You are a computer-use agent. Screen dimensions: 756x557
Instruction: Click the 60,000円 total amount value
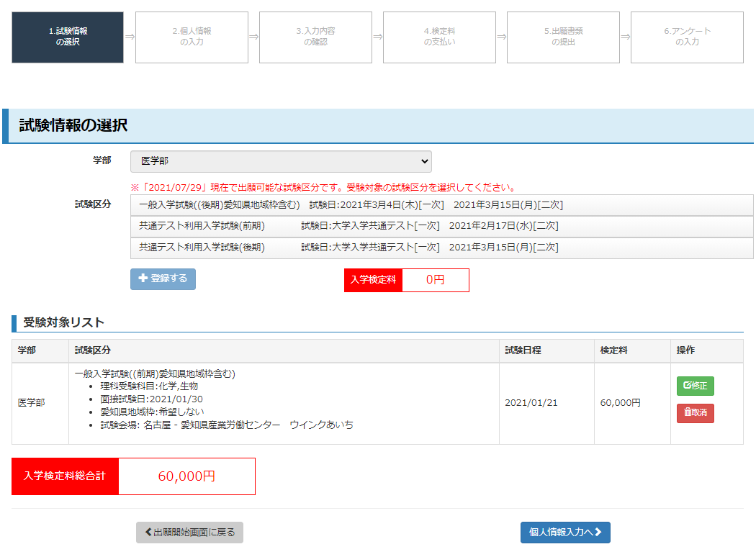coord(186,476)
